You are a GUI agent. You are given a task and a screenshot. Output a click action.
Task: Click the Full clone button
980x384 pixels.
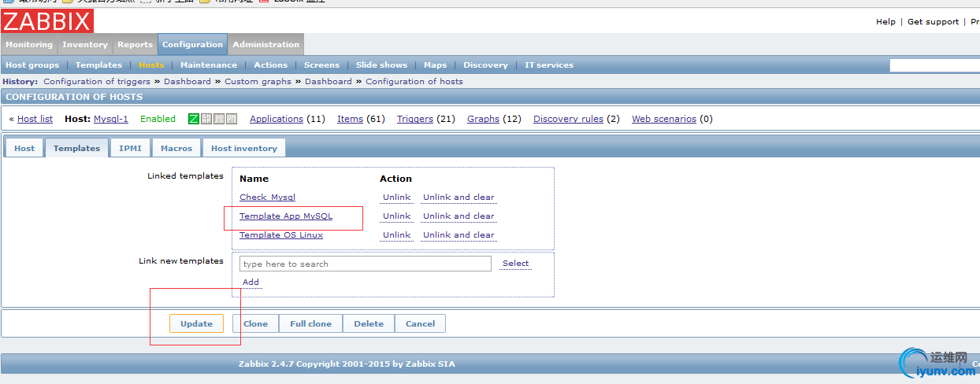[x=310, y=323]
